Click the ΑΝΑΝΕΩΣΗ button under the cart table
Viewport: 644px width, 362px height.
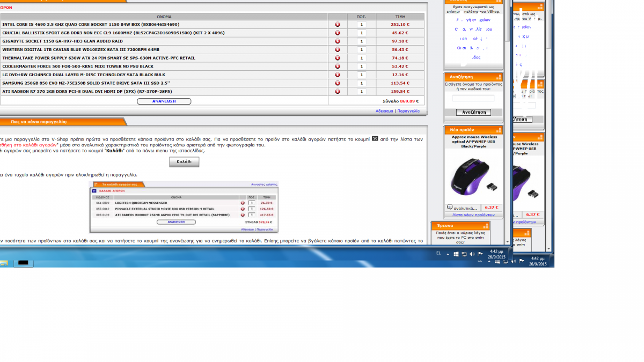tap(164, 101)
